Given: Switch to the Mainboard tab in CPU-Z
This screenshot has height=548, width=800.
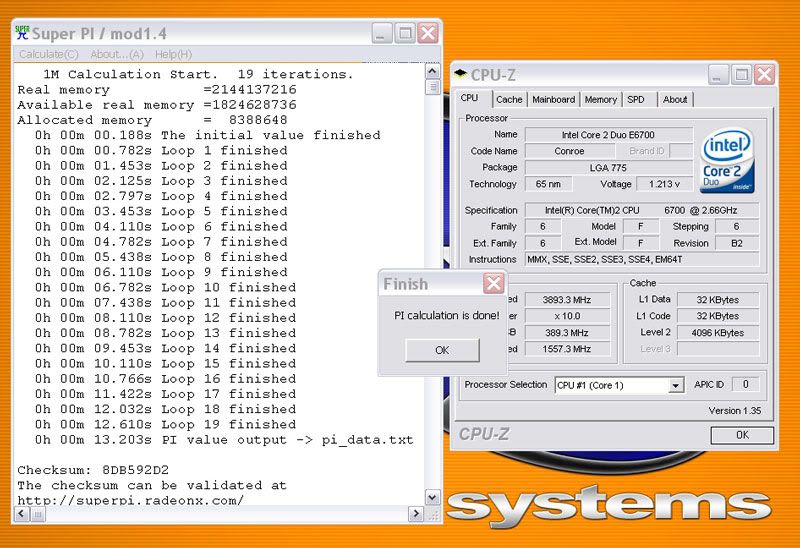Looking at the screenshot, I should [x=553, y=99].
